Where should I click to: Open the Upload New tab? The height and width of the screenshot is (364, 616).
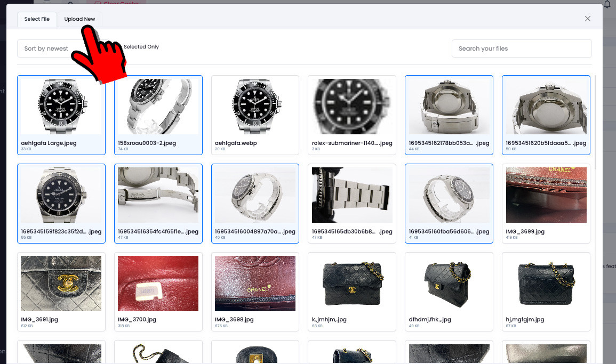[x=80, y=19]
